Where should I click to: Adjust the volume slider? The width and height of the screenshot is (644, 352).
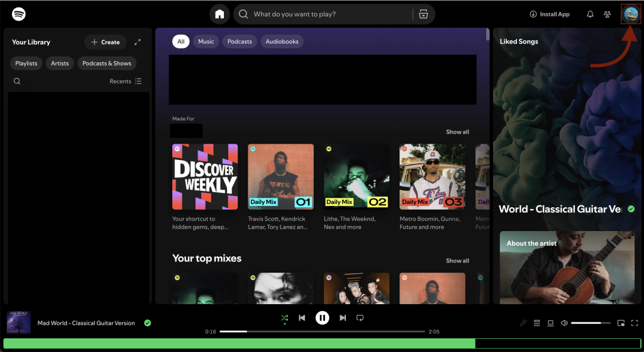[x=590, y=323]
